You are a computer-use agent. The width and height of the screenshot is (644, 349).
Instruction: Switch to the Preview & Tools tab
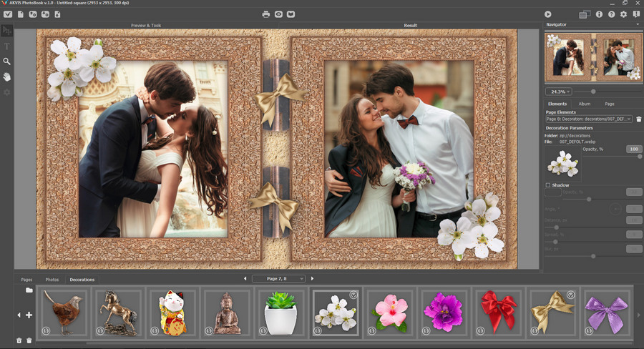[146, 26]
